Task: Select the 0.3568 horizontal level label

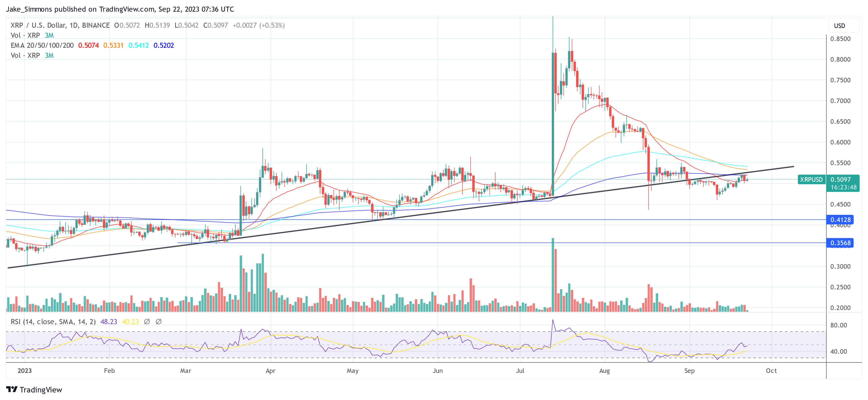Action: pyautogui.click(x=840, y=243)
